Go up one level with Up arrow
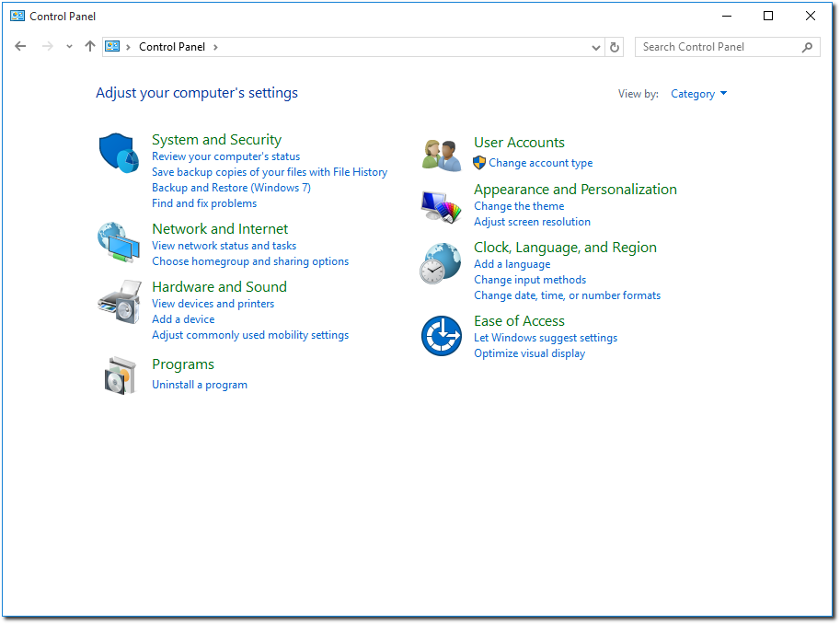The height and width of the screenshot is (624, 840). tap(90, 47)
